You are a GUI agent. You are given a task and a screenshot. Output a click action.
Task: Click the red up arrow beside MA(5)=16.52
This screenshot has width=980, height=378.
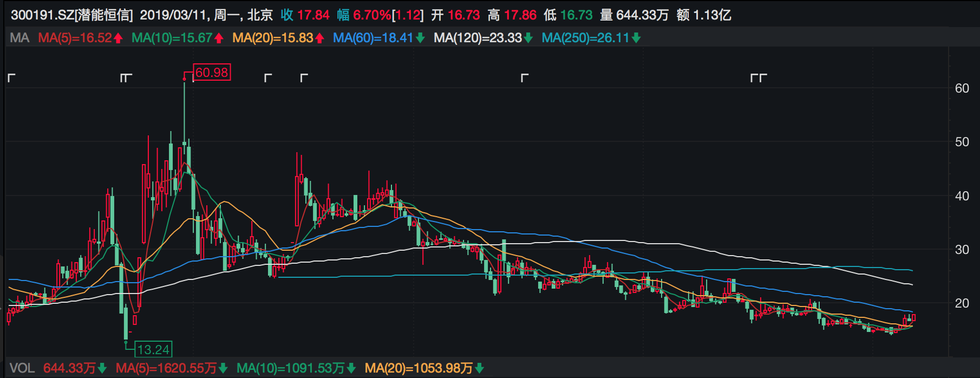tap(118, 38)
